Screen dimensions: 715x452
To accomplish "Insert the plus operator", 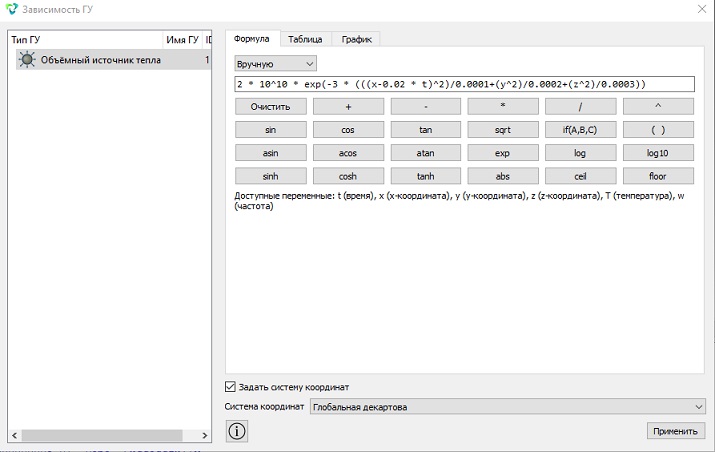I will point(348,107).
